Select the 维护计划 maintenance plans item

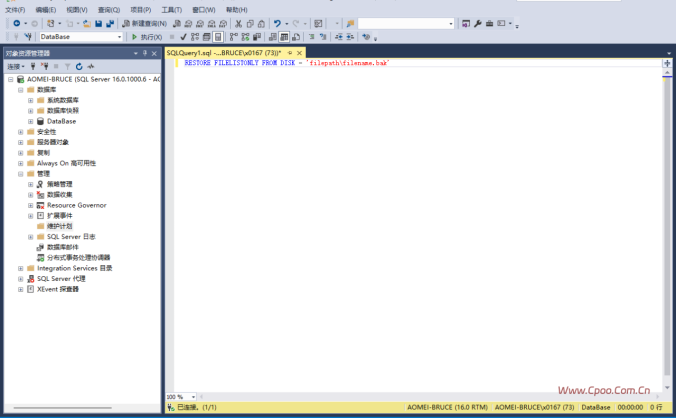click(x=59, y=226)
